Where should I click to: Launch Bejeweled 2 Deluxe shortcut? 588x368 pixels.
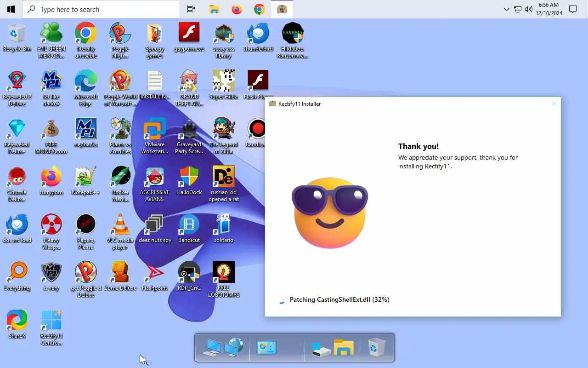coord(17,88)
